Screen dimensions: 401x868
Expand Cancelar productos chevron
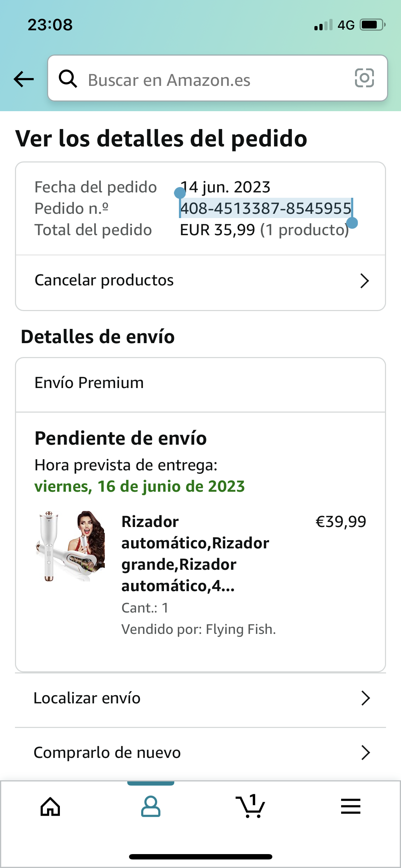364,281
